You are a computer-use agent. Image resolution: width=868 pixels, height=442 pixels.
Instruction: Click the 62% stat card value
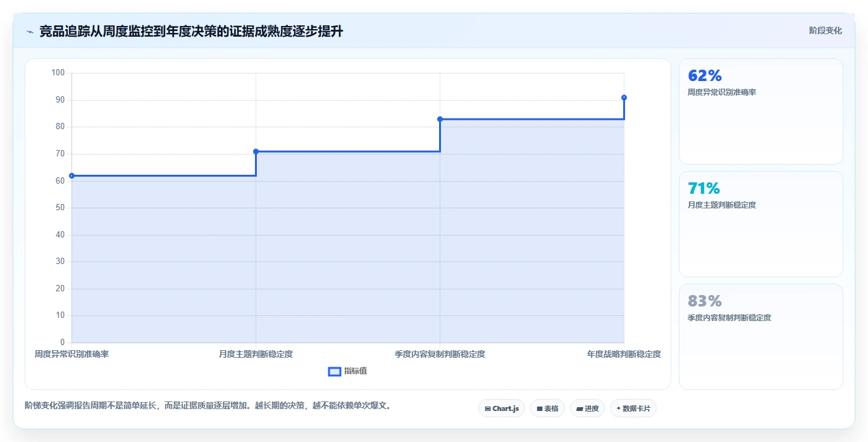click(705, 76)
